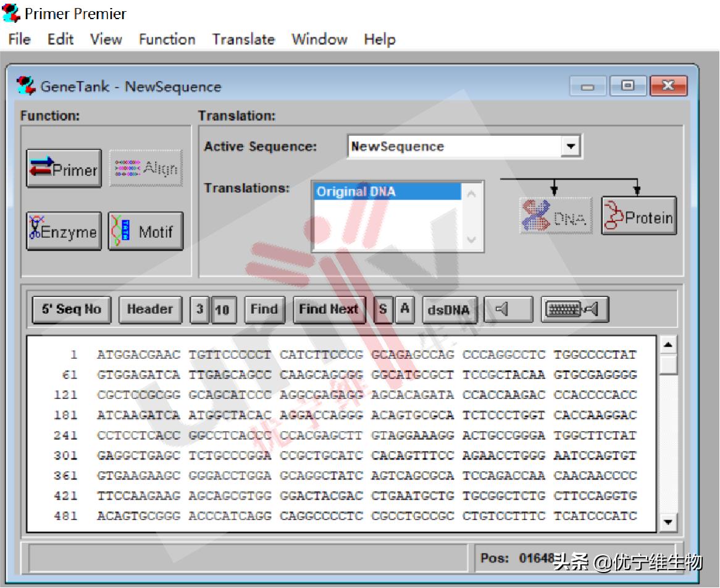Toggle grouping by 3 bases
This screenshot has height=588, width=720.
click(199, 309)
